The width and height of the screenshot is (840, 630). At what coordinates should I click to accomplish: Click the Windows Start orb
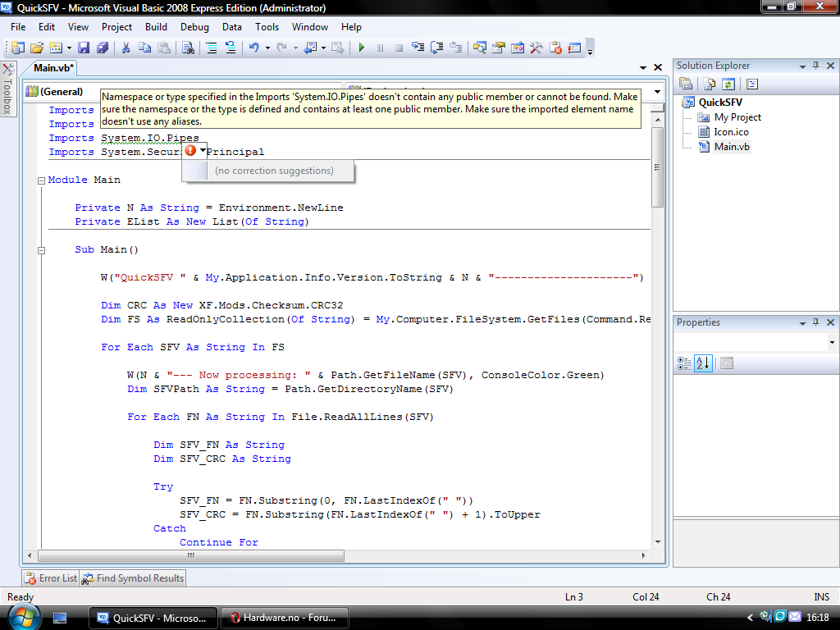(23, 616)
